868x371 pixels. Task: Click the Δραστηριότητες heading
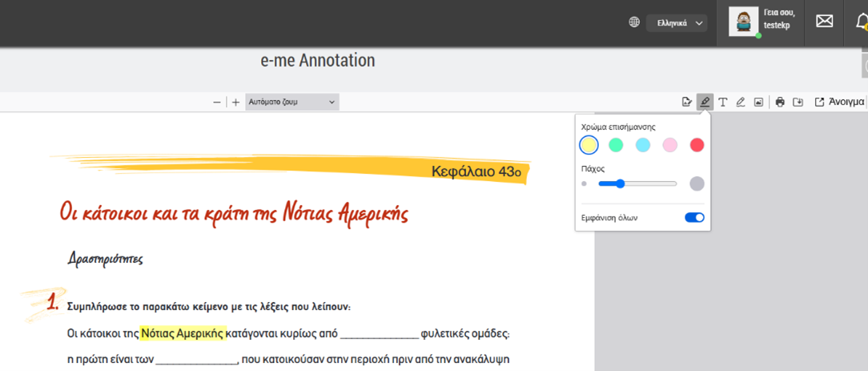pyautogui.click(x=105, y=259)
